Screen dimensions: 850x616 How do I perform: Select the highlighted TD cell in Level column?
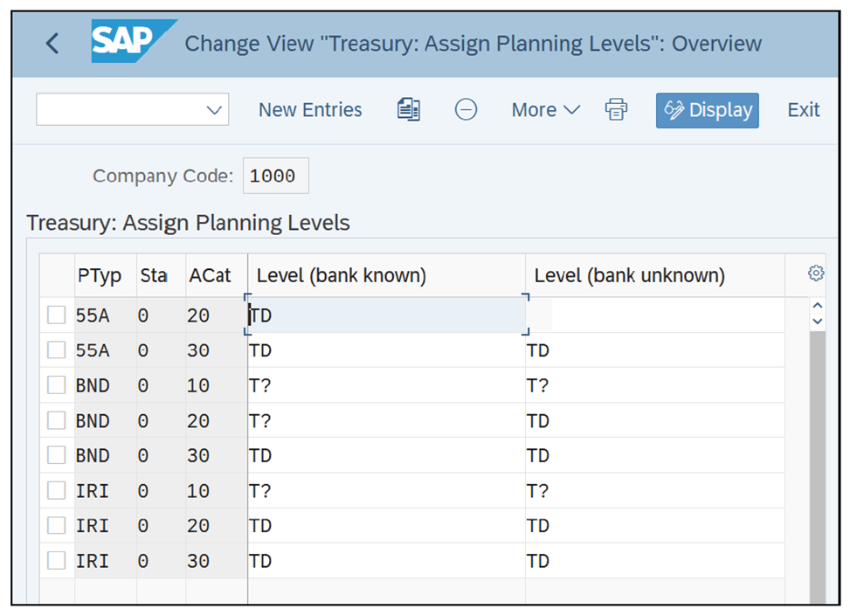(384, 315)
